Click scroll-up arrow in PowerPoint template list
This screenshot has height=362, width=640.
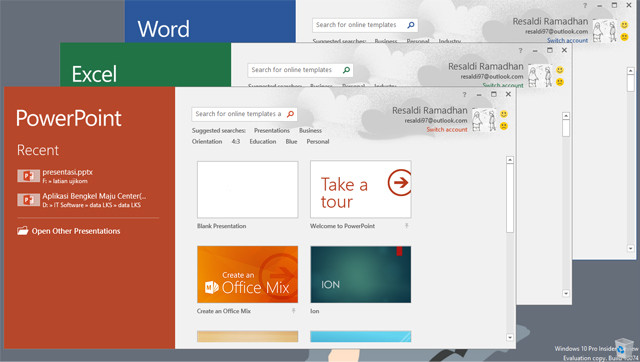[510, 160]
